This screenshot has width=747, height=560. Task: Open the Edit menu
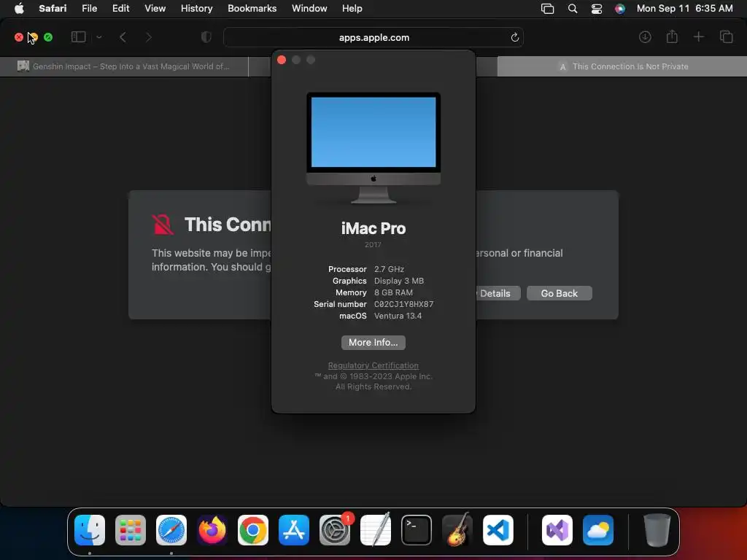(120, 9)
